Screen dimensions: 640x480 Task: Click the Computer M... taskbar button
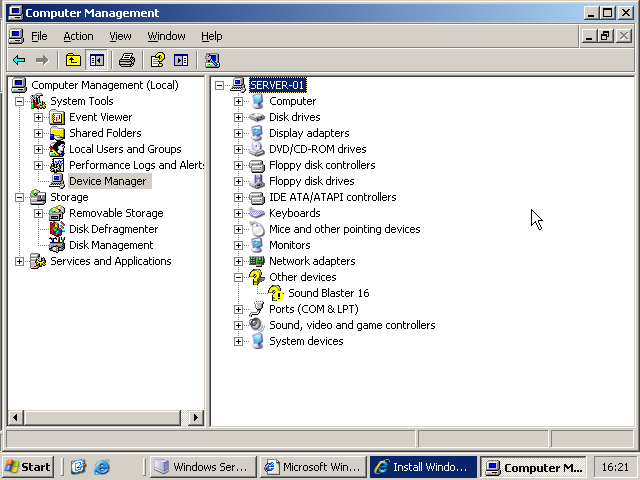tap(533, 467)
